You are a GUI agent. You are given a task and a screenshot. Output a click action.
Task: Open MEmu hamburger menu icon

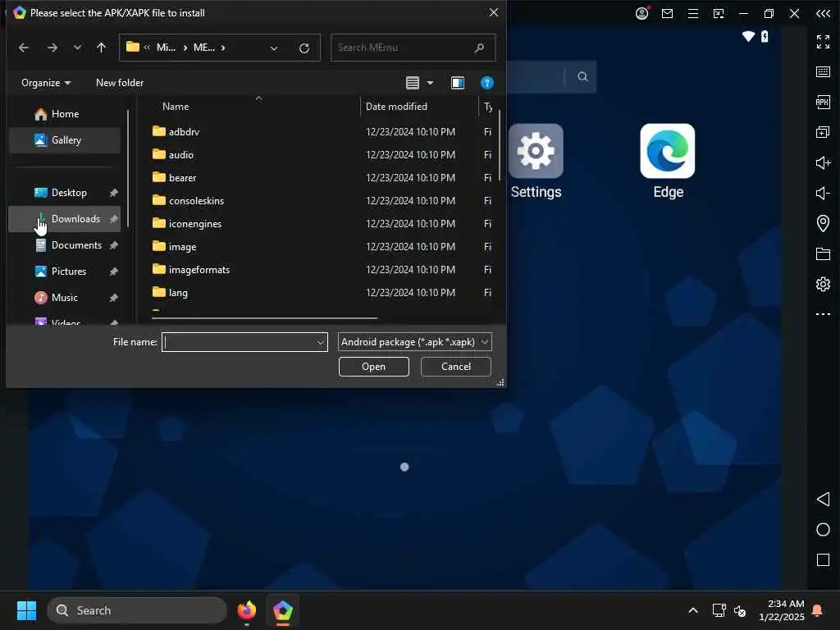(x=692, y=13)
